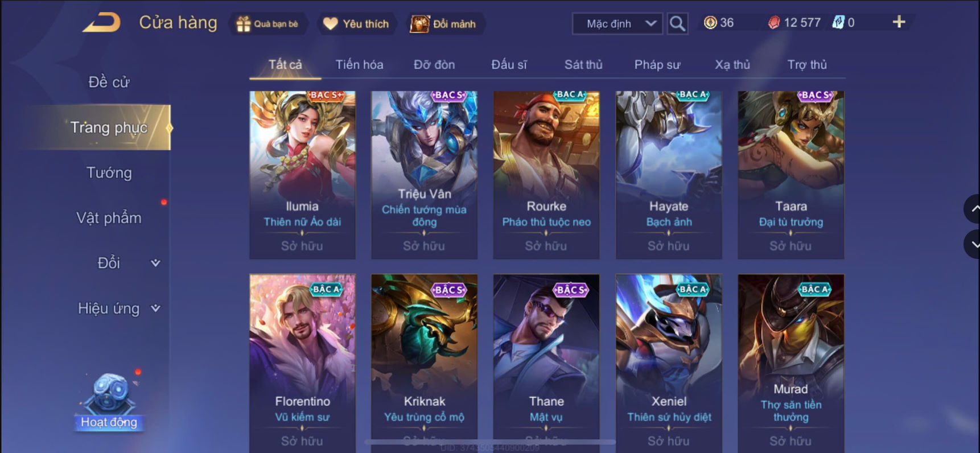The image size is (980, 453).
Task: Switch to the Sát thủ tab
Action: pyautogui.click(x=583, y=64)
